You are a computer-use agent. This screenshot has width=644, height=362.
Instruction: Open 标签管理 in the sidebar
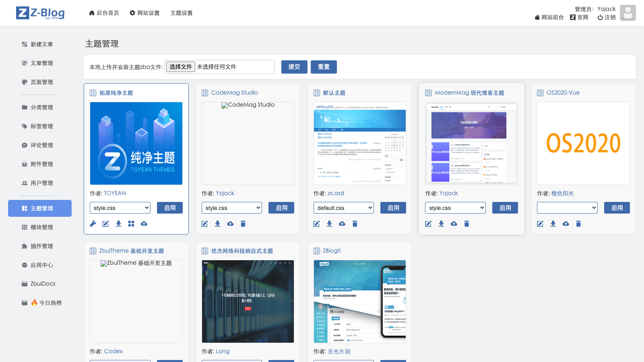click(x=40, y=126)
